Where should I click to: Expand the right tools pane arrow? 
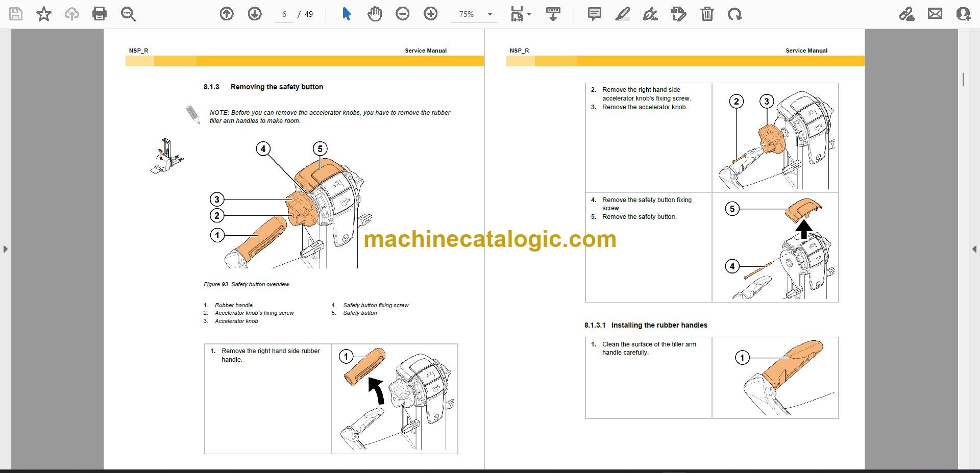(x=974, y=249)
